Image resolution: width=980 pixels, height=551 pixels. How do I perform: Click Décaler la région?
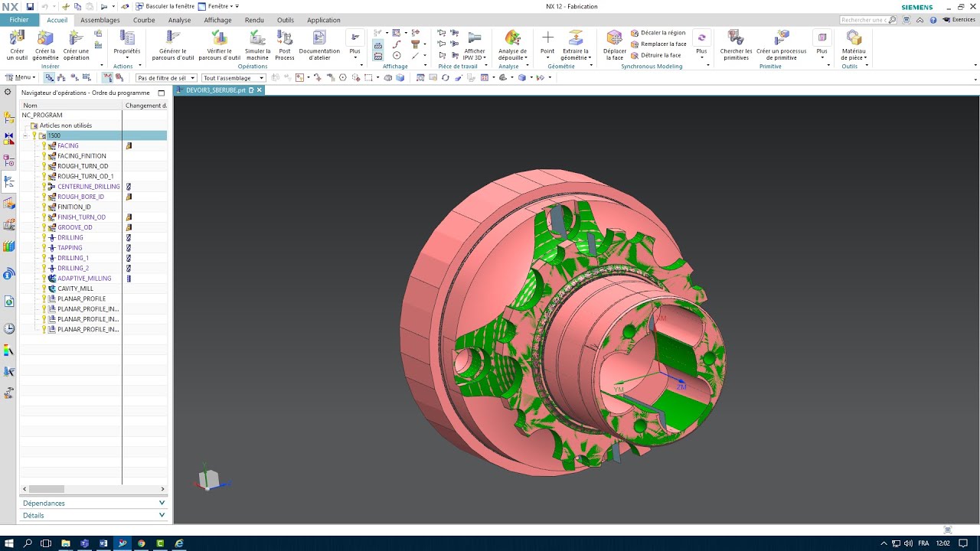658,33
